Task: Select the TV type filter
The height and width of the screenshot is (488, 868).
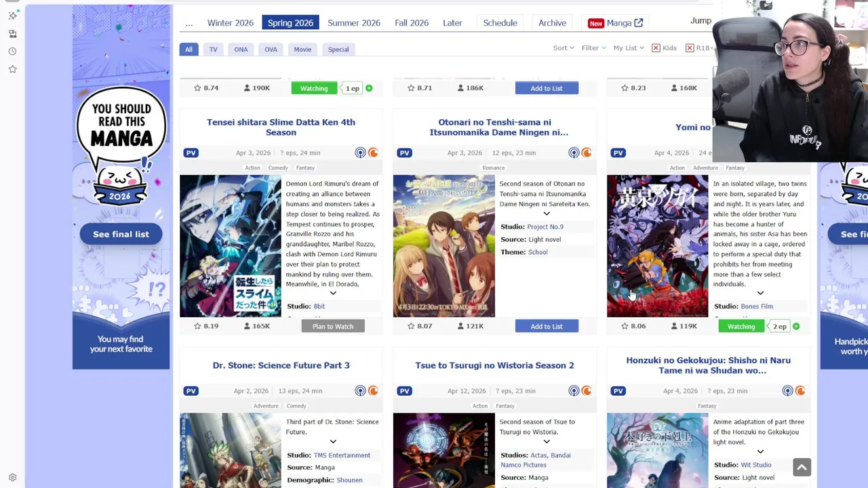Action: (x=213, y=49)
